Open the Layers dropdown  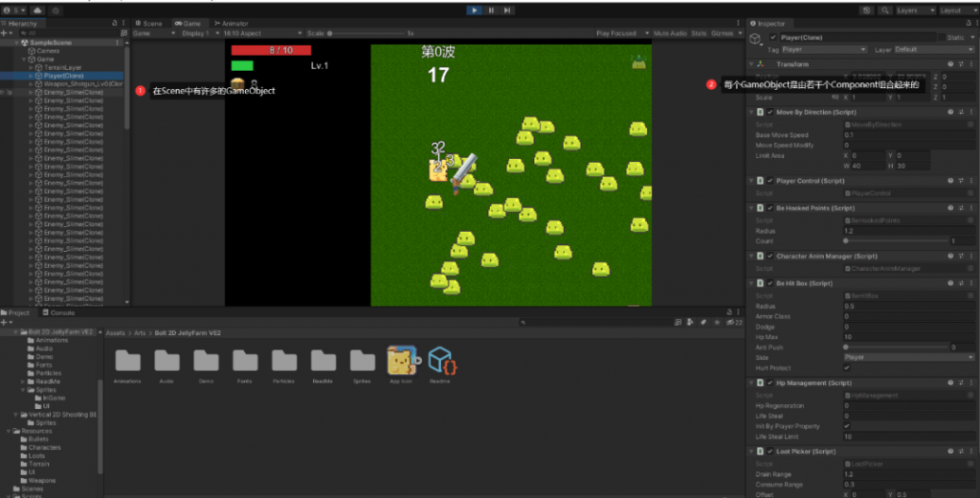click(x=915, y=11)
